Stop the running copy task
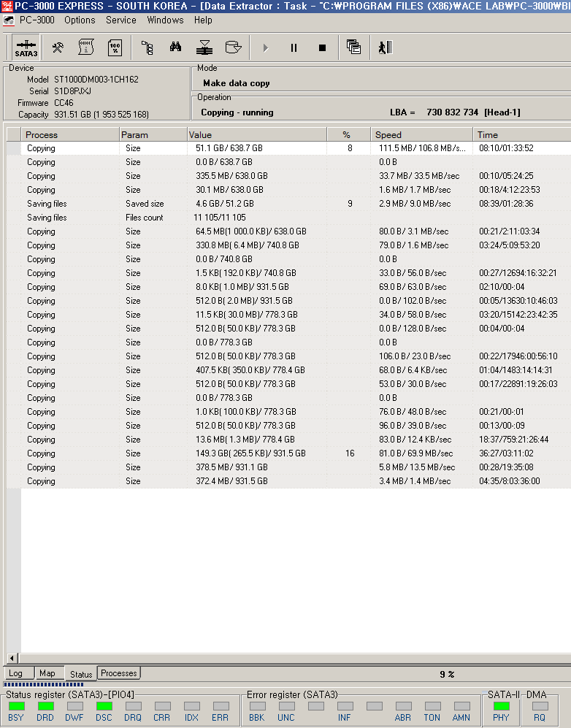Image resolution: width=571 pixels, height=728 pixels. tap(322, 47)
